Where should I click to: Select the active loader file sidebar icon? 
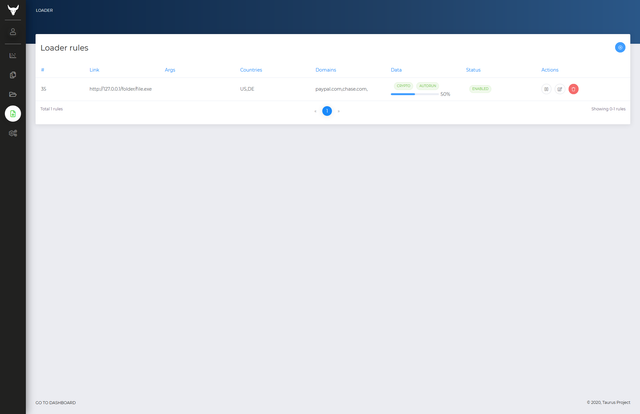[13, 114]
